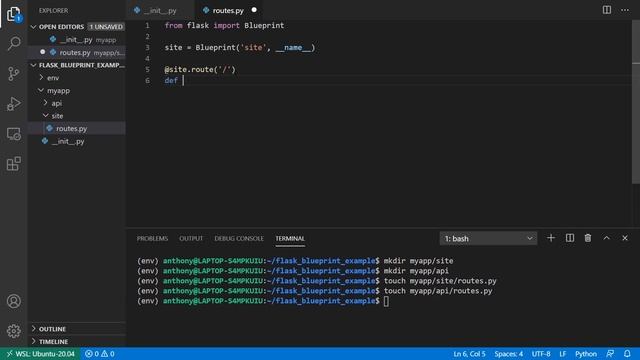Kill the terminal with trash icon
The width and height of the screenshot is (640, 360).
(x=588, y=238)
